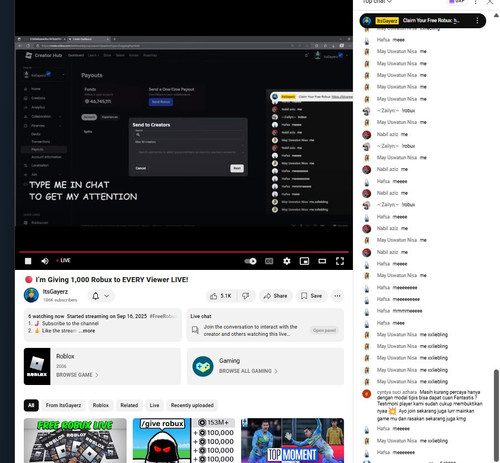The height and width of the screenshot is (463, 500).
Task: Click the 186K subscribers text
Action: pyautogui.click(x=60, y=300)
